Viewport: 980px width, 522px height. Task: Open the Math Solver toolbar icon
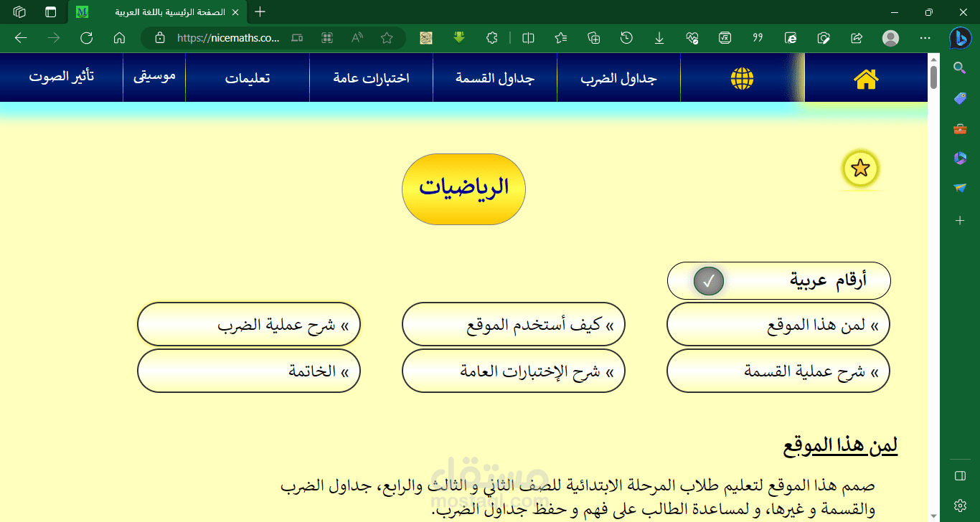point(725,38)
